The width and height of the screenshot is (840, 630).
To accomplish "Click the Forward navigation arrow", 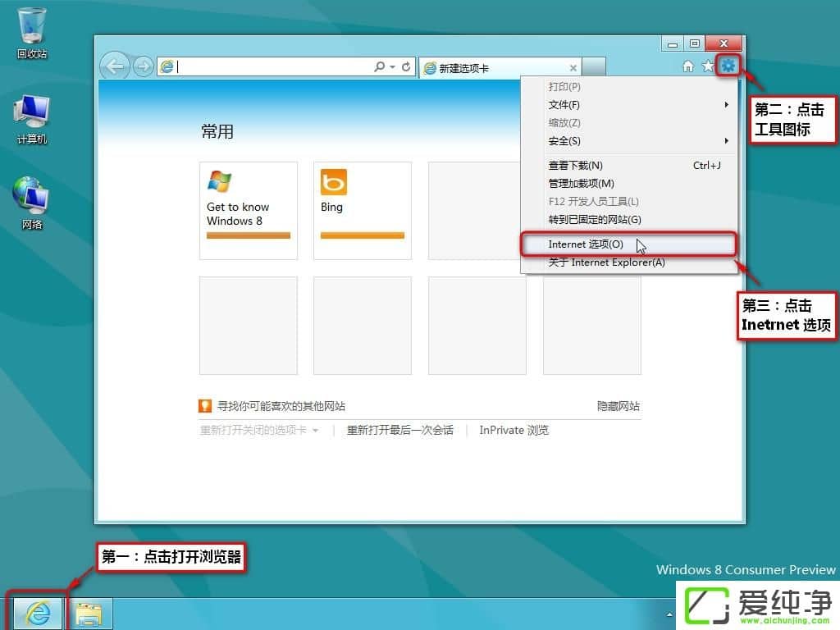I will point(143,66).
